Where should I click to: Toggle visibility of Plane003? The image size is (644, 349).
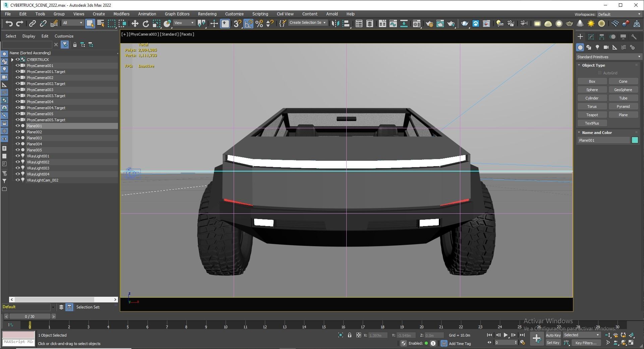18,138
